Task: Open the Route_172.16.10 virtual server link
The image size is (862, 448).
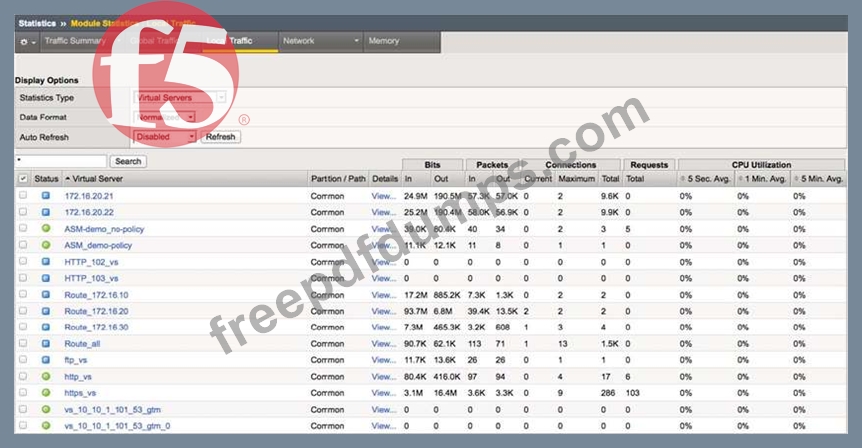Action: click(x=96, y=295)
